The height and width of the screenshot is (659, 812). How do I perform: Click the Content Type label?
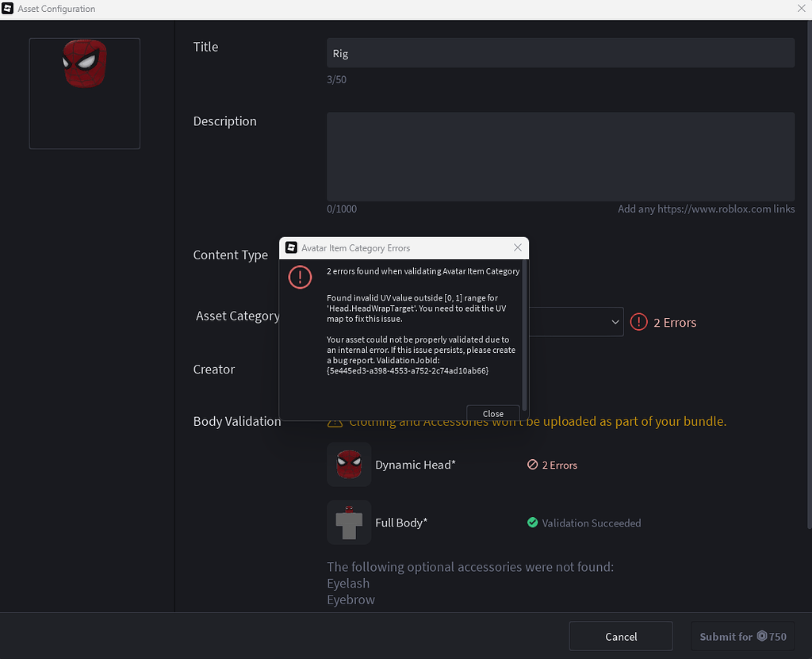pyautogui.click(x=231, y=255)
